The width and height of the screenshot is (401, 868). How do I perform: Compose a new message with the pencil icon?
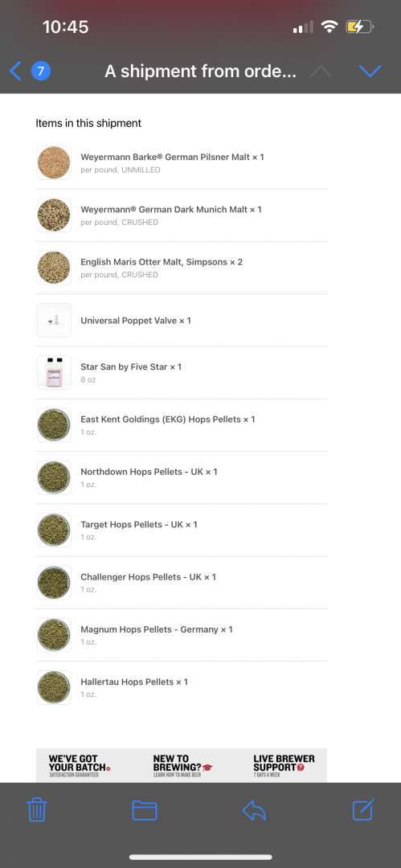(x=364, y=809)
